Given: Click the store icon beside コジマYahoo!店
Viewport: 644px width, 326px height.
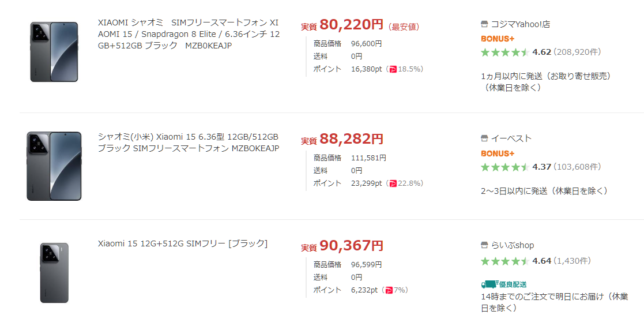Looking at the screenshot, I should click(484, 24).
